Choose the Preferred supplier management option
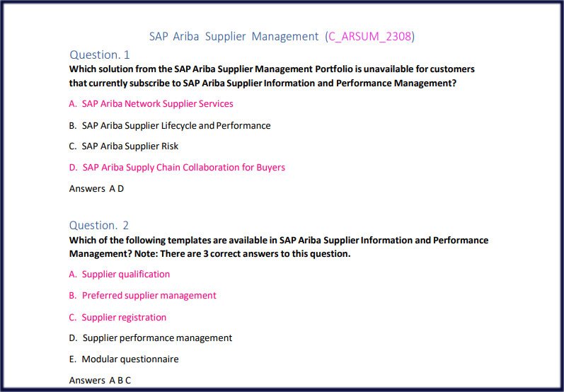Screen dimensions: 564x392 149,296
